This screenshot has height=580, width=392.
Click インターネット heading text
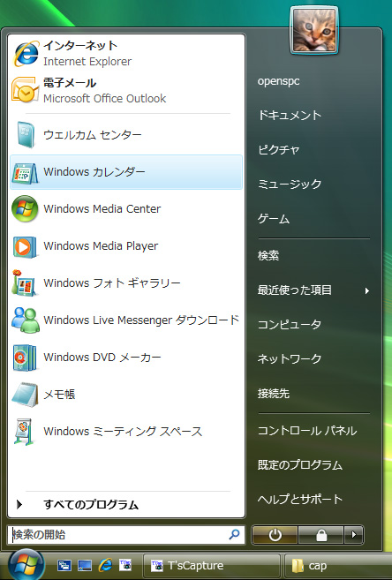(x=80, y=46)
